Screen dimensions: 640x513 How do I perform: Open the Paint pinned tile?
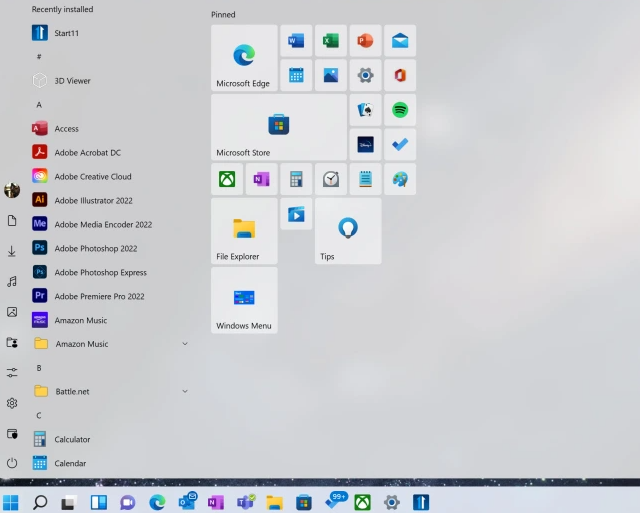400,179
